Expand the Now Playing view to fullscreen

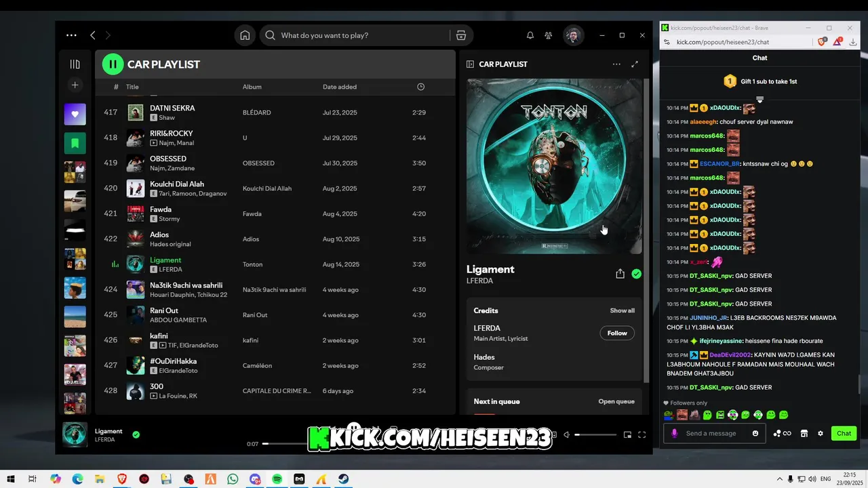(x=635, y=64)
